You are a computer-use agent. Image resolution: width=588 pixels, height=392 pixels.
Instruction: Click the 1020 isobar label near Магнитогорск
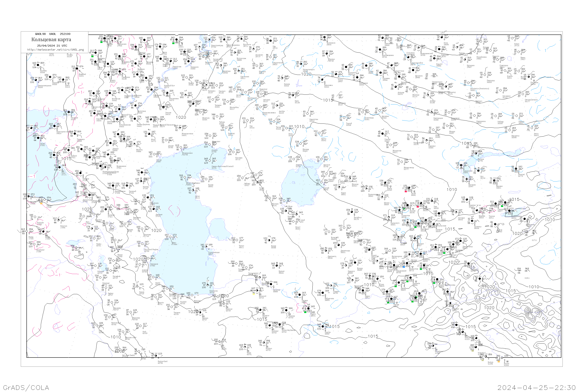(x=306, y=74)
